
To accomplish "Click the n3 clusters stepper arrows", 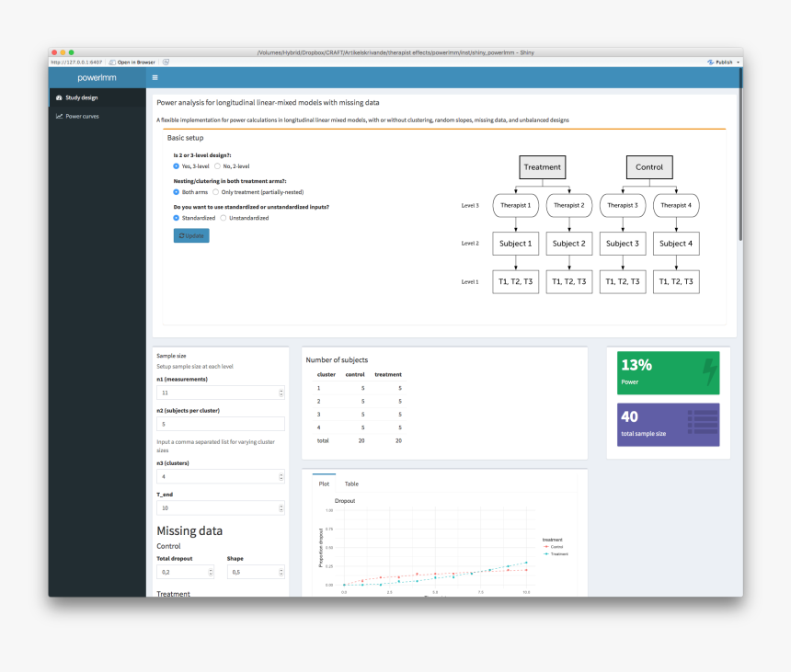I will click(281, 476).
